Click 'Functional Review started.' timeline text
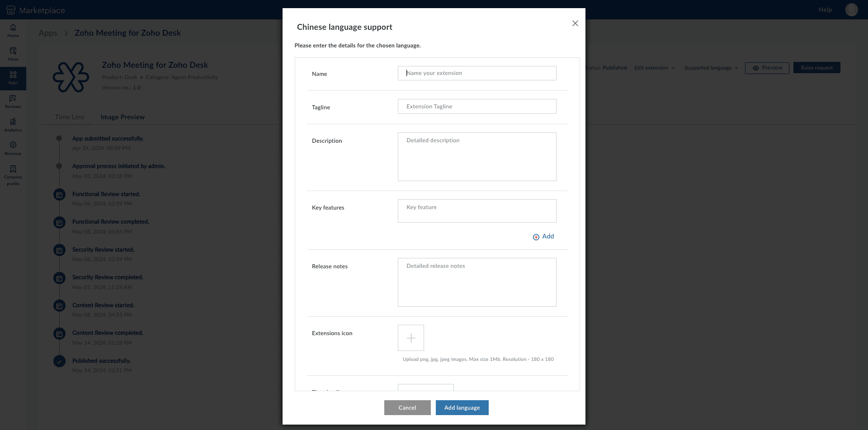Screen dimensions: 868x430 coord(106,194)
